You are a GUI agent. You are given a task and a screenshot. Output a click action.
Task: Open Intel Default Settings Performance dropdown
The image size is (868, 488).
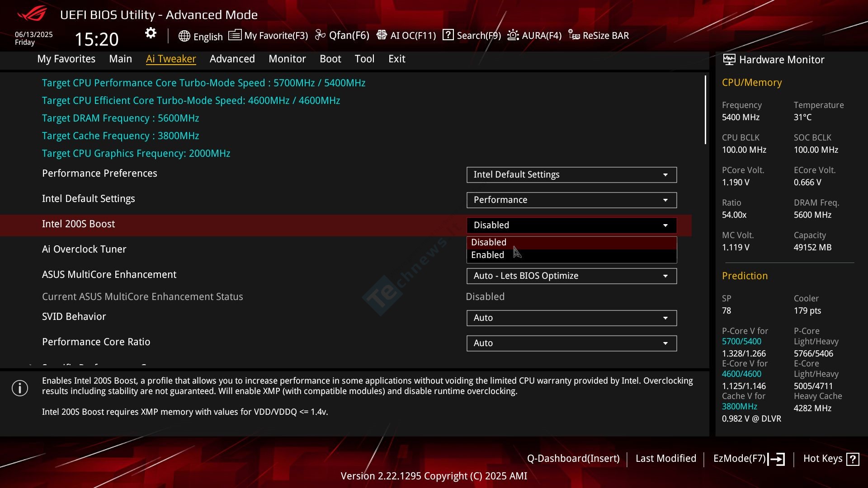click(571, 200)
